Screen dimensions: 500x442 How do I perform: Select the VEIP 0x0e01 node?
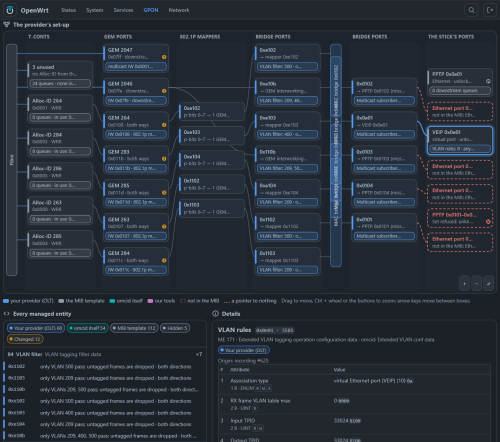(x=460, y=140)
